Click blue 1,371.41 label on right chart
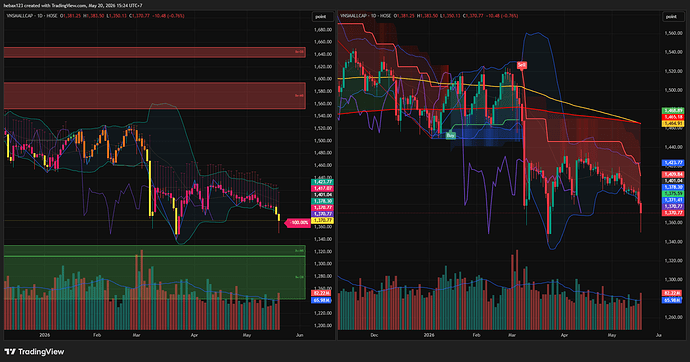 coord(673,200)
